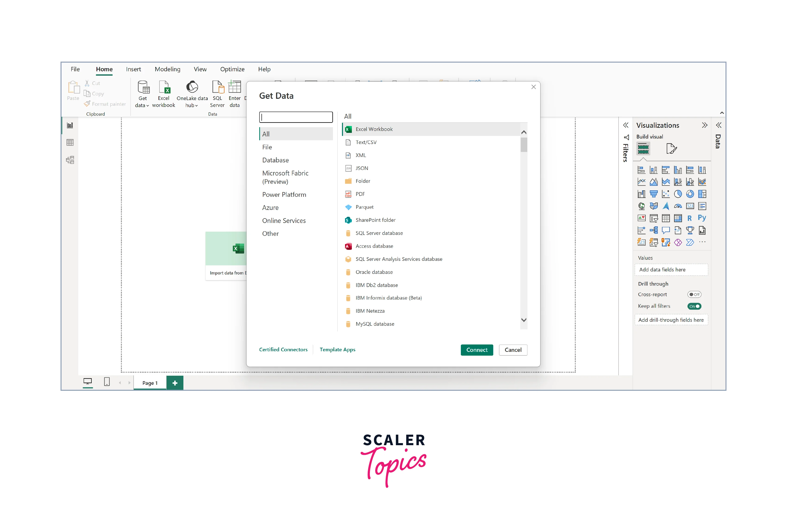
Task: Open Certified Connectors link
Action: pyautogui.click(x=283, y=350)
